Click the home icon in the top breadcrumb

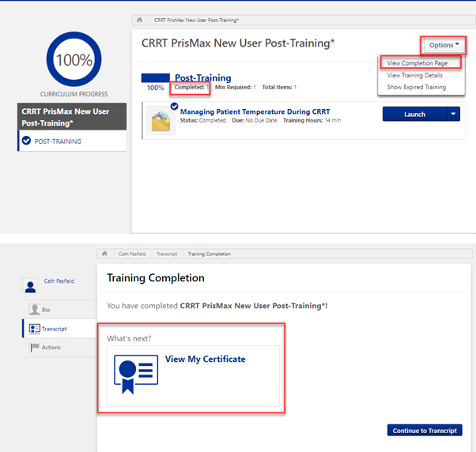pyautogui.click(x=139, y=20)
